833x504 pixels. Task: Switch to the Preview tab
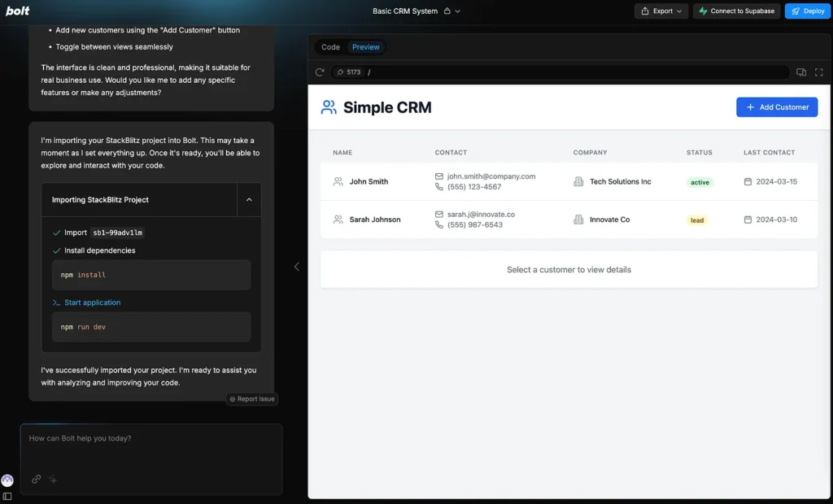tap(365, 46)
